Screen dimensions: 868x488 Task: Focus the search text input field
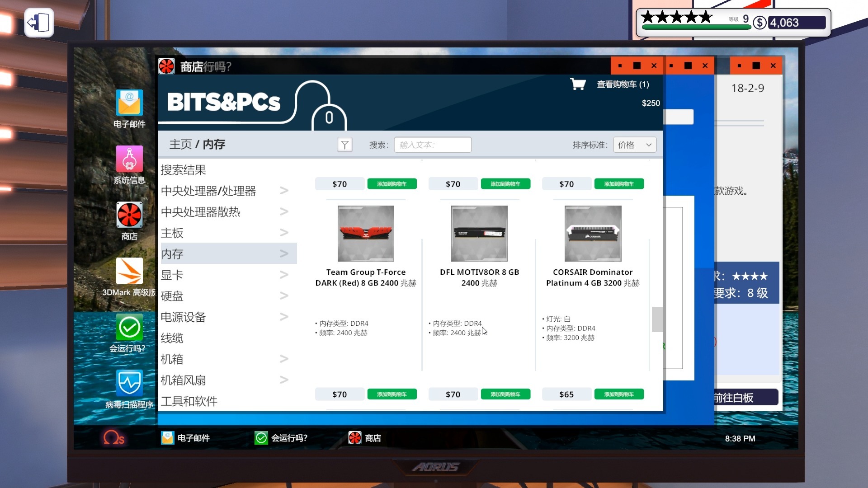[432, 145]
